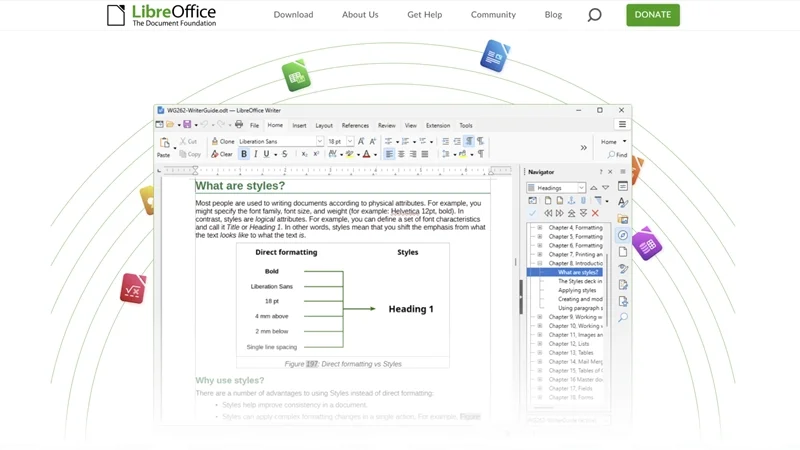Click the Justified alignment icon
This screenshot has height=450, width=800.
click(x=425, y=154)
